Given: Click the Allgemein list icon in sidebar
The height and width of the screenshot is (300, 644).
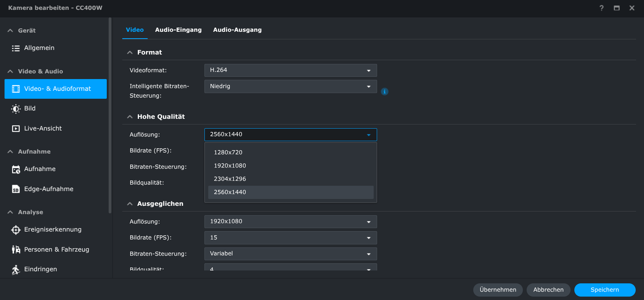Looking at the screenshot, I should [x=16, y=48].
